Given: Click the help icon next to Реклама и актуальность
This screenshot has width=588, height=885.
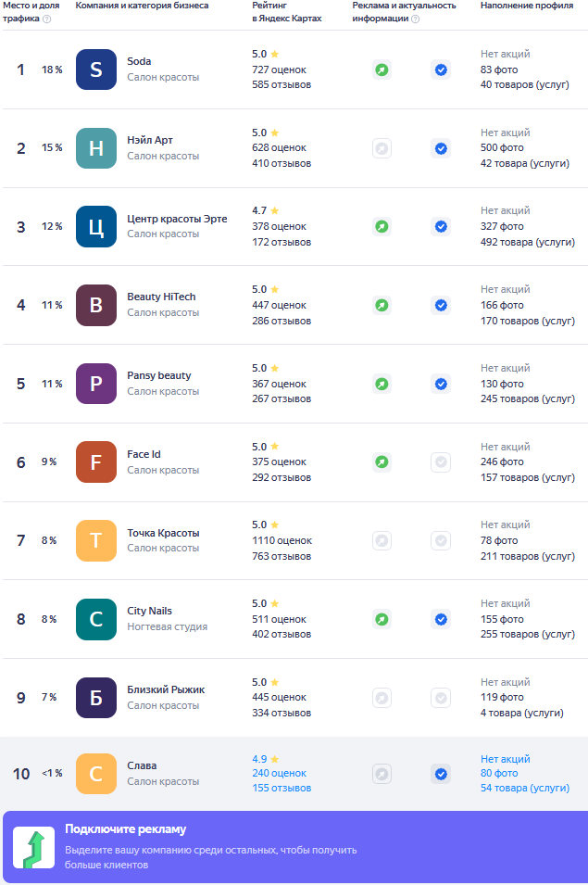Looking at the screenshot, I should click(x=415, y=19).
